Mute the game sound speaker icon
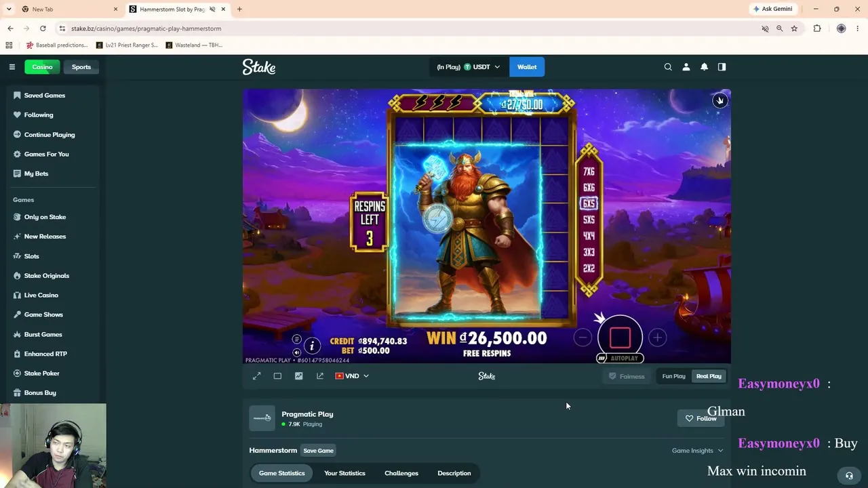The image size is (868, 488). [296, 352]
